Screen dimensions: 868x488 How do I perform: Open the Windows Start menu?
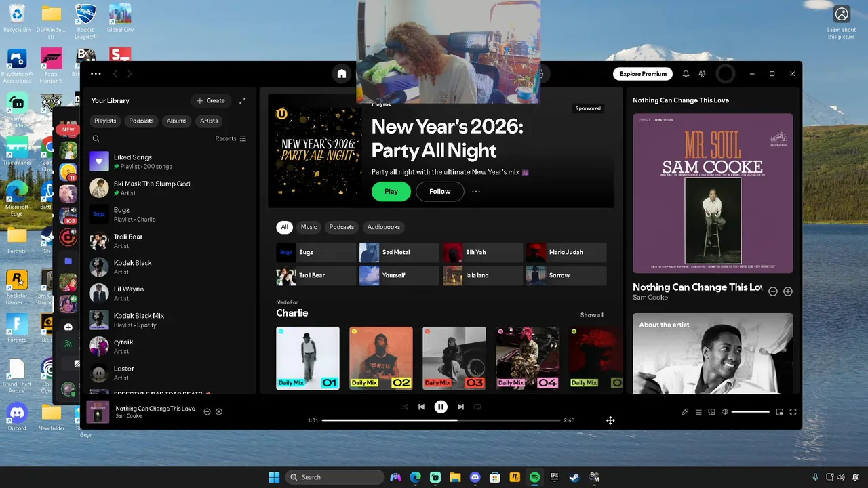pos(274,477)
